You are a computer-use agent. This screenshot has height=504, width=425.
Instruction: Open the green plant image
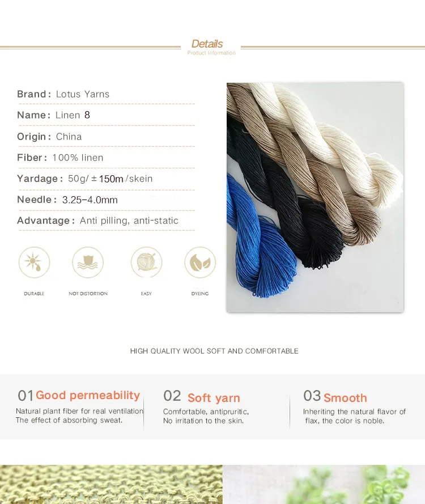point(324,484)
